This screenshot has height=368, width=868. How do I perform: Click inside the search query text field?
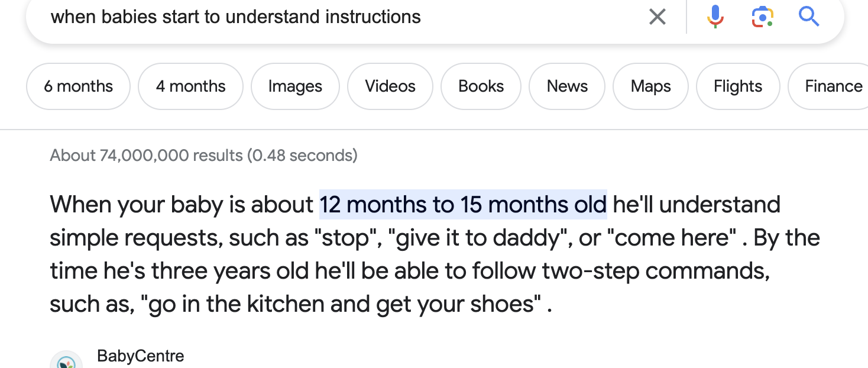[x=296, y=17]
